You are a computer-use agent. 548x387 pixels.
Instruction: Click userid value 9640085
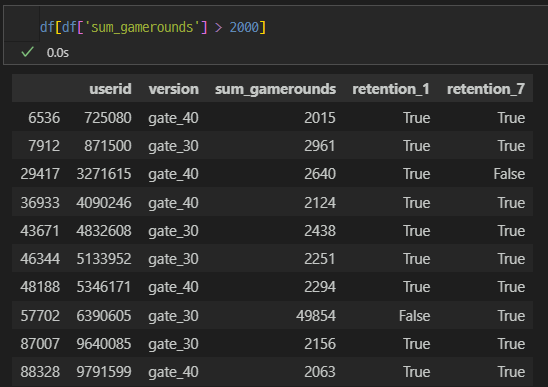click(x=104, y=344)
